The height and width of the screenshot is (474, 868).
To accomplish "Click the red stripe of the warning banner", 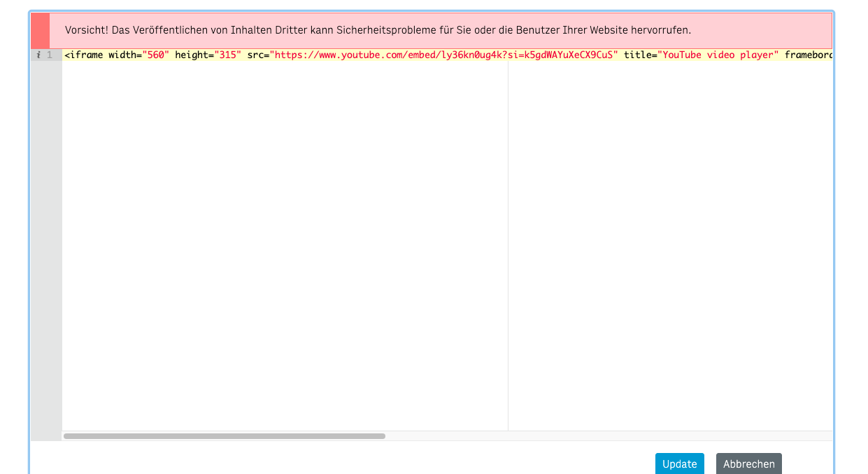I will (x=41, y=31).
